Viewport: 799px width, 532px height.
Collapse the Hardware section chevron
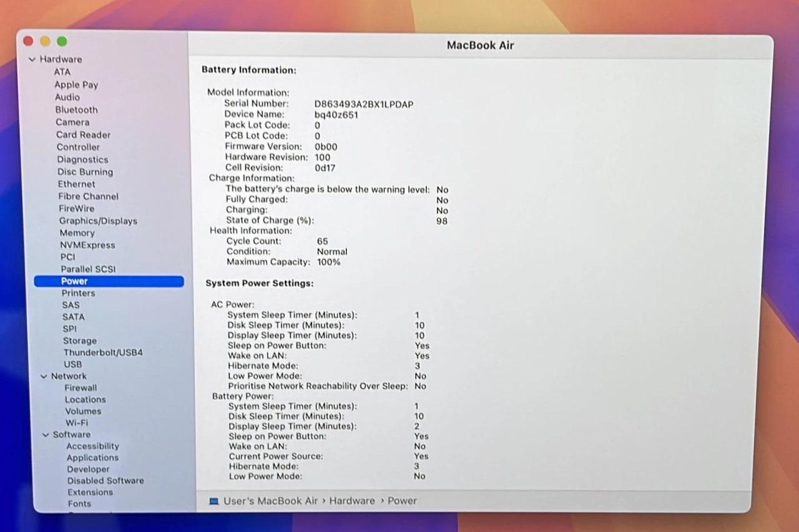[x=32, y=59]
